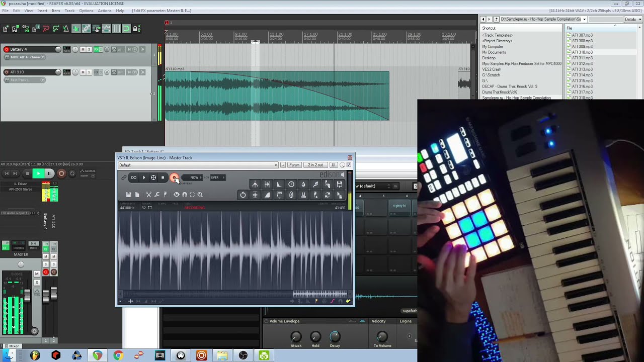
Task: Open the Track menu
Action: point(69,11)
